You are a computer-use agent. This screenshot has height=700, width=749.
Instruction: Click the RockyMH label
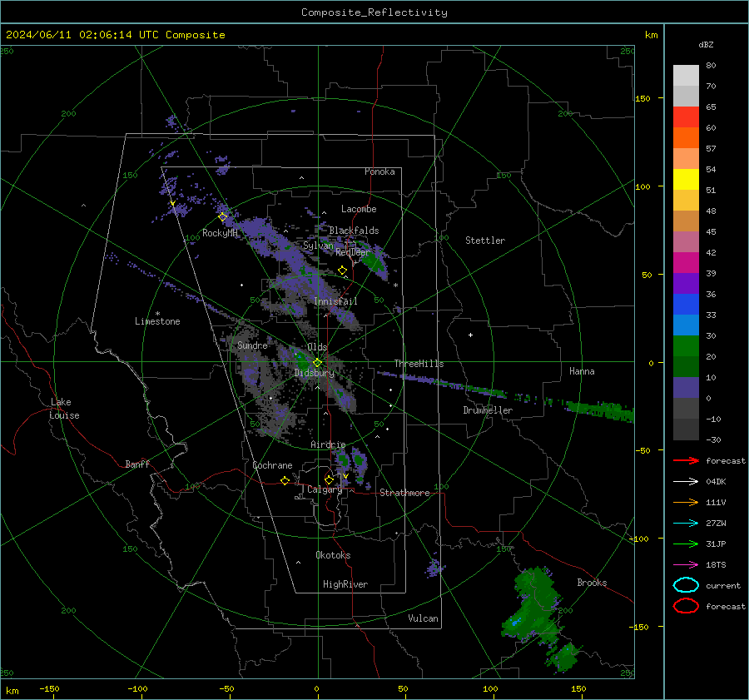tap(221, 233)
